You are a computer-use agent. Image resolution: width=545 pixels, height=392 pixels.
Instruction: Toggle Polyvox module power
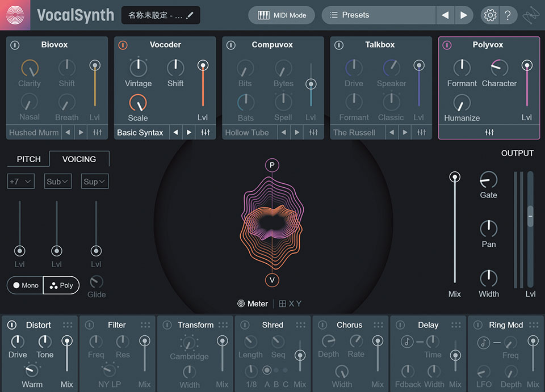[x=447, y=45]
